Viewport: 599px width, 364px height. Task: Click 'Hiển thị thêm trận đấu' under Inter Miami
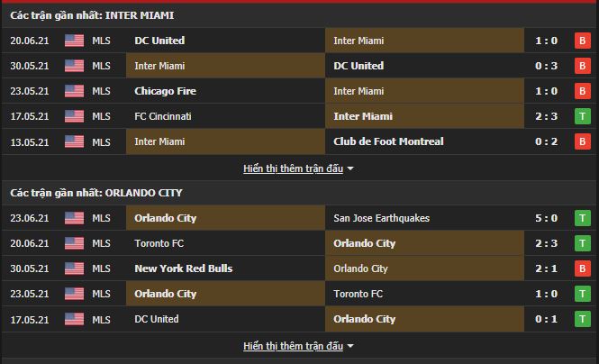point(293,168)
